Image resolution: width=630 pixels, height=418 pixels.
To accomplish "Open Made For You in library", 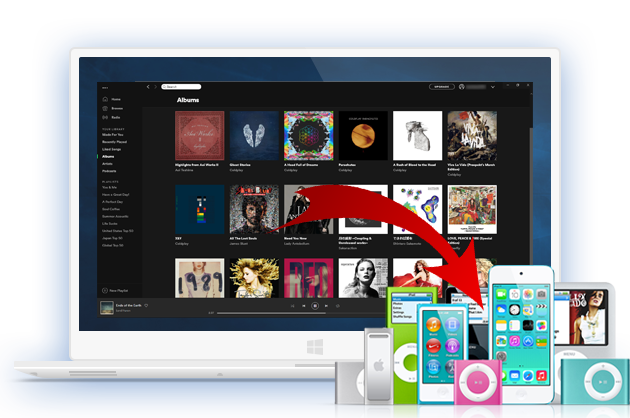I will click(x=112, y=135).
